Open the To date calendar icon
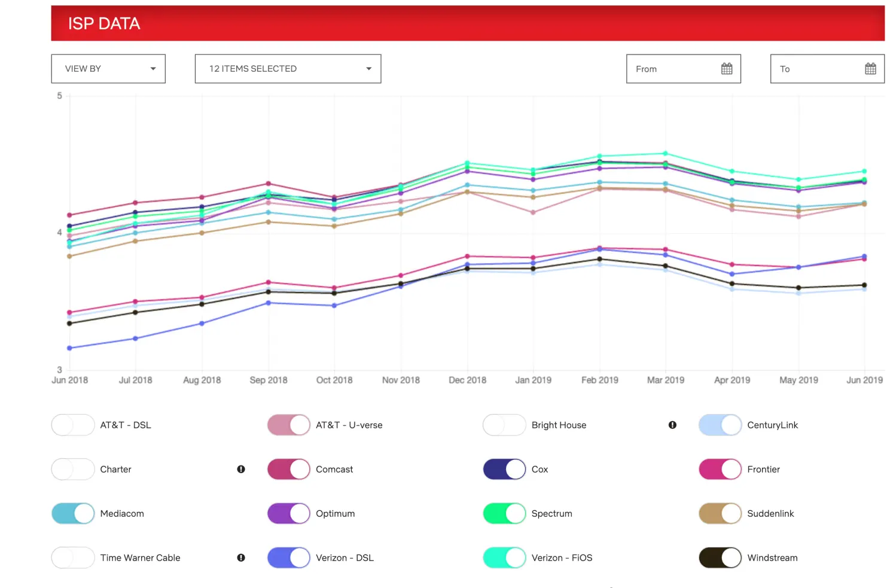The height and width of the screenshot is (588, 890). pyautogui.click(x=870, y=69)
